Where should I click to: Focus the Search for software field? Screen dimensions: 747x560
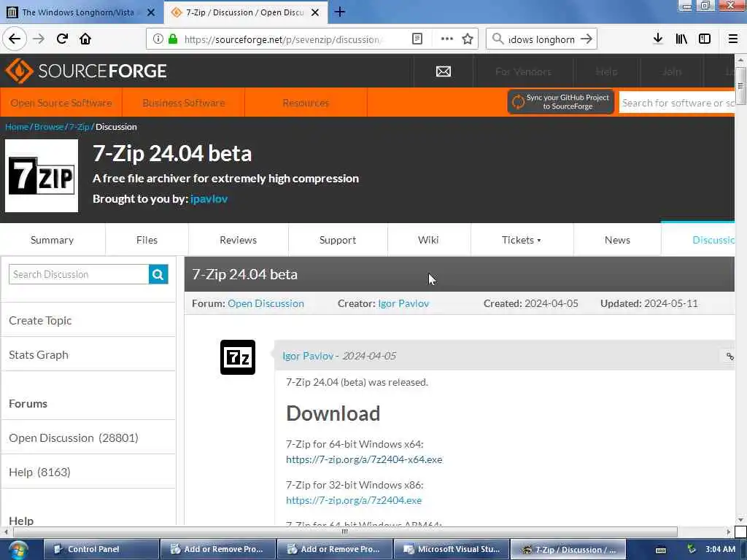(x=676, y=103)
